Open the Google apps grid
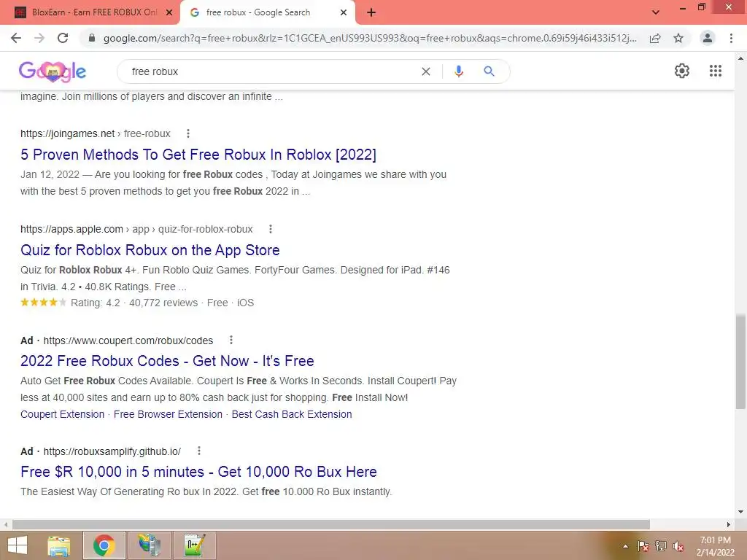Viewport: 747px width, 560px height. [x=716, y=71]
